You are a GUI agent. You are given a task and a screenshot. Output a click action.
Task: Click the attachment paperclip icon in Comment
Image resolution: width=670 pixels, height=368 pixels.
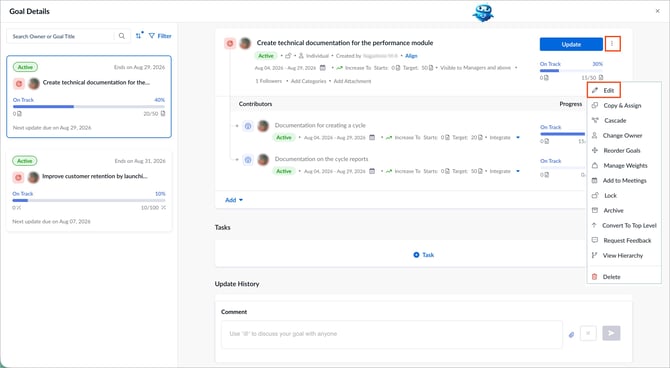(x=571, y=335)
